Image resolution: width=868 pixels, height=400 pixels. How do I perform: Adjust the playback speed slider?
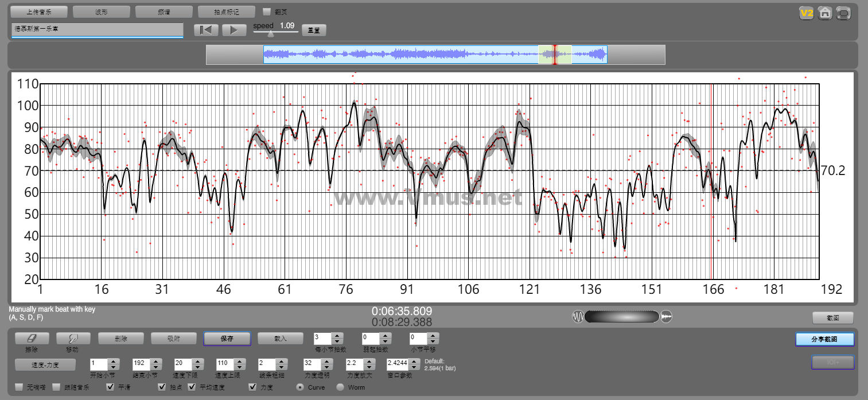click(271, 33)
